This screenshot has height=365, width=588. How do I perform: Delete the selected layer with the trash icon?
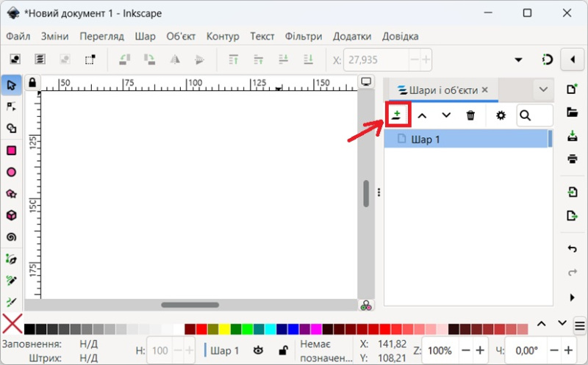(471, 115)
